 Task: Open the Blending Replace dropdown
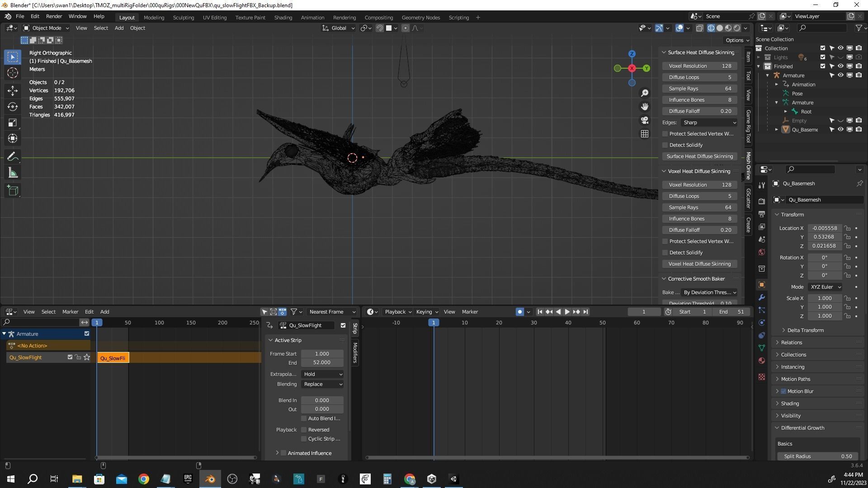coord(322,384)
